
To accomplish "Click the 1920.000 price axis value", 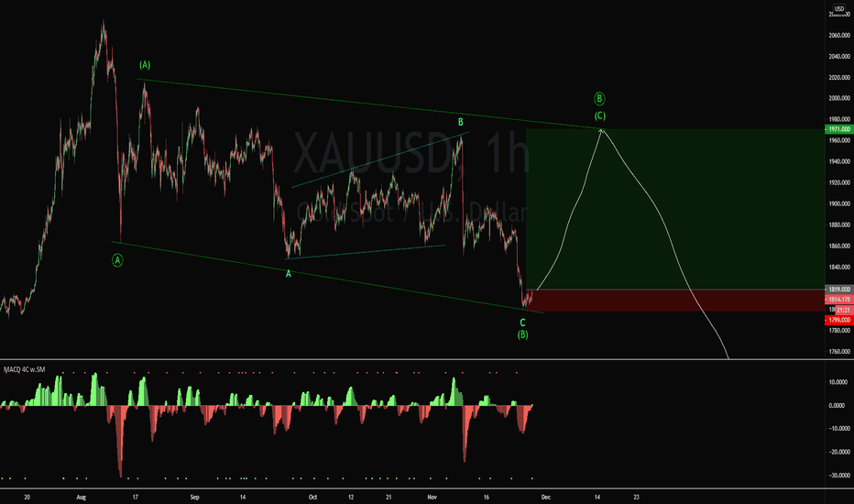I will (839, 183).
